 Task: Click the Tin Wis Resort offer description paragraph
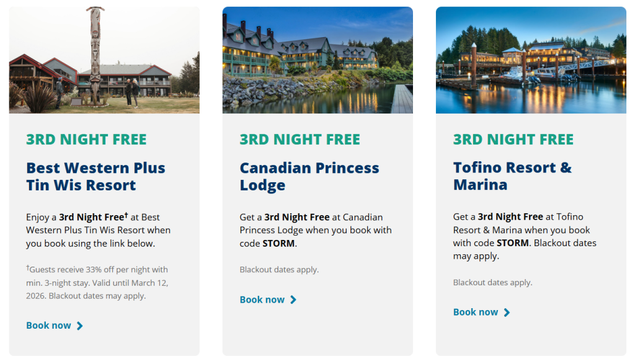(x=98, y=230)
